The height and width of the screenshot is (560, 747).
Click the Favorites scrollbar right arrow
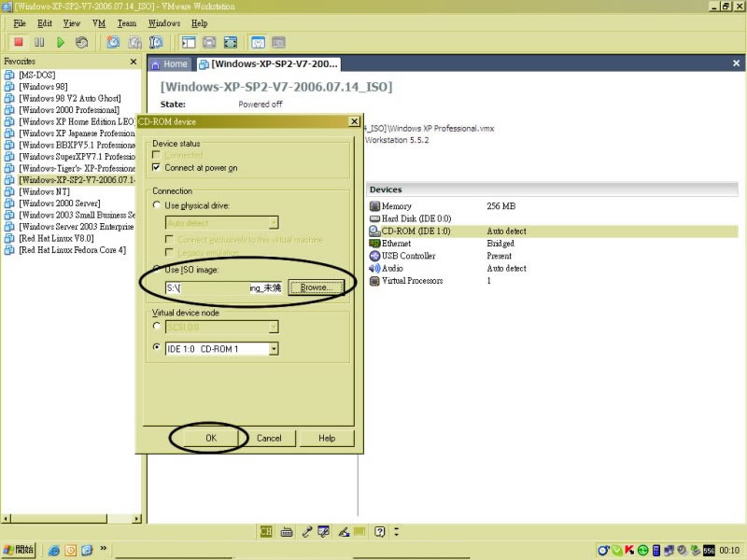click(137, 518)
